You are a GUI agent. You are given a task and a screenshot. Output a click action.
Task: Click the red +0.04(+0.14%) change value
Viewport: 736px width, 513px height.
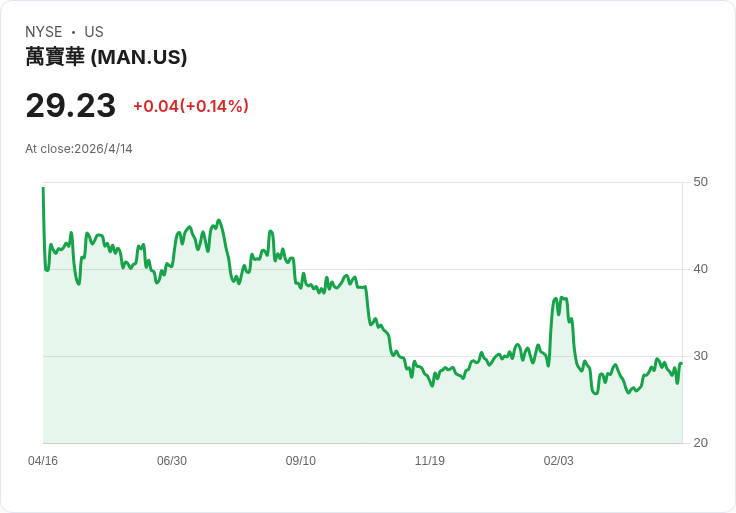(191, 106)
